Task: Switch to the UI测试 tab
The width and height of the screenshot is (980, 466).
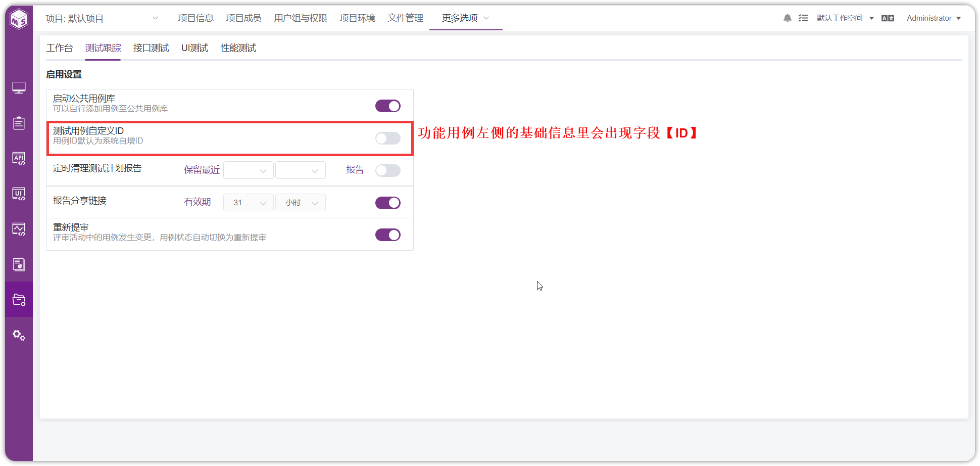Action: click(x=195, y=48)
